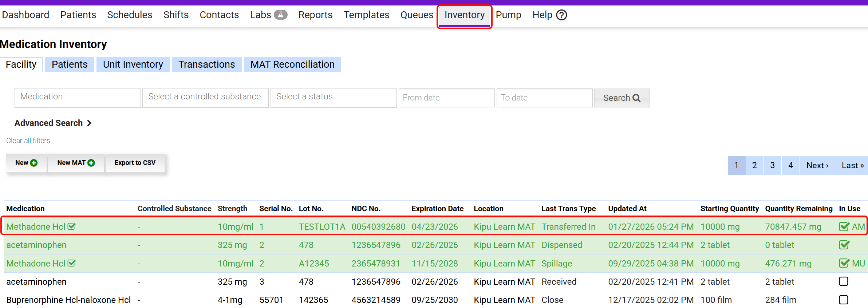Enable In Use for Buprenorphine Hcl-naloxone Hcl
This screenshot has width=868, height=308.
[x=843, y=300]
